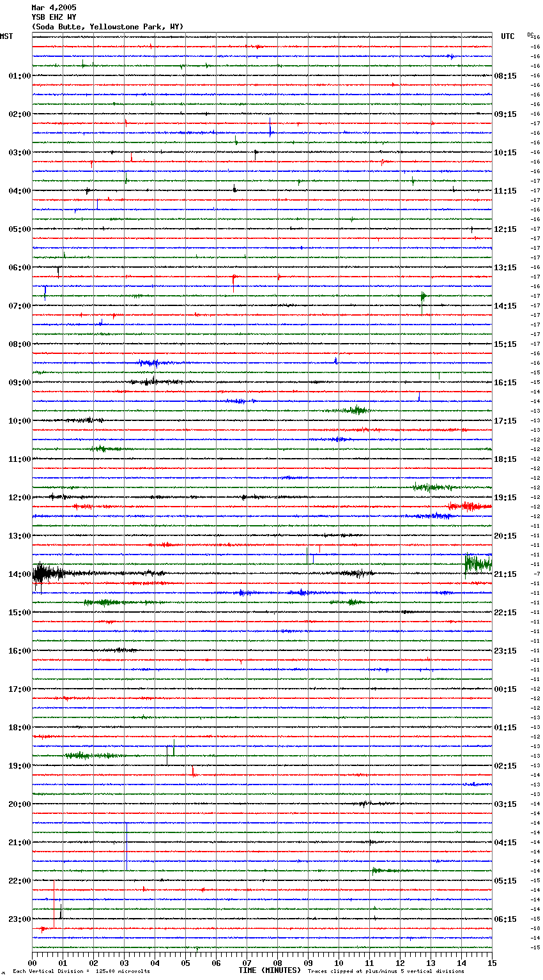Screen dimensions: 543x980
Task: Click the '23:15' UTC time label
Action: [x=505, y=651]
